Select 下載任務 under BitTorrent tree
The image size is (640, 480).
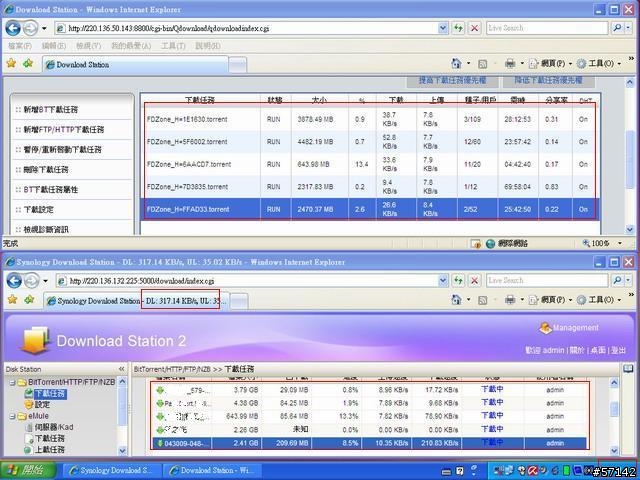tap(50, 393)
